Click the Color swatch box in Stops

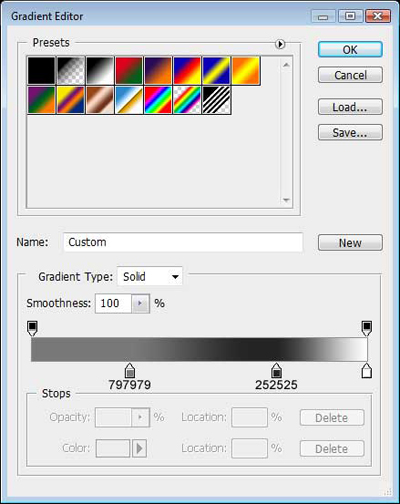pos(113,448)
